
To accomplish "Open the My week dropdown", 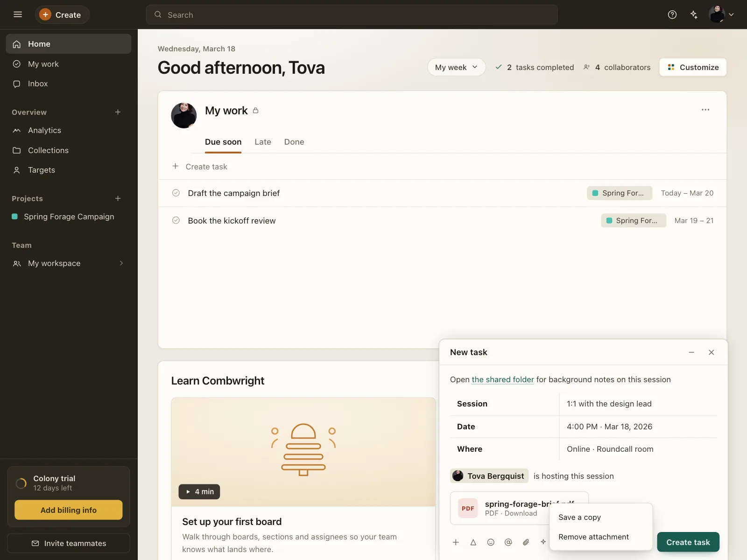I will pyautogui.click(x=456, y=67).
